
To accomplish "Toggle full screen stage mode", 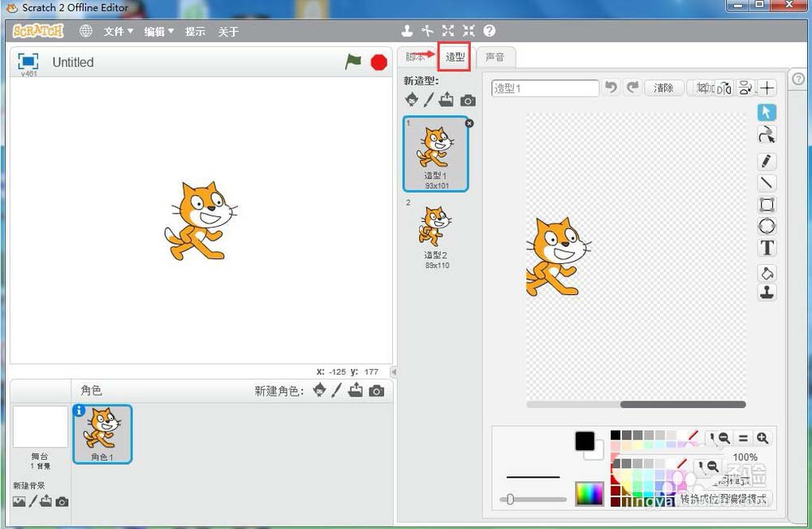I will [28, 62].
